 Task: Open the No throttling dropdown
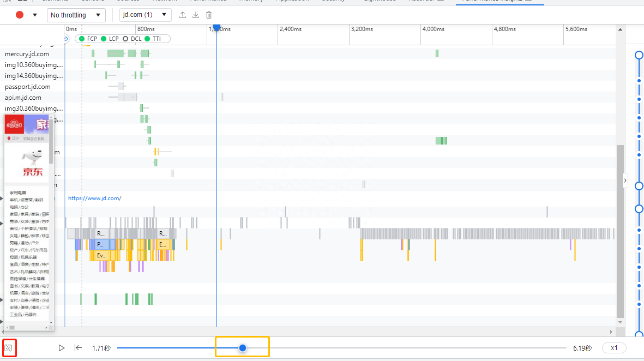[x=76, y=15]
